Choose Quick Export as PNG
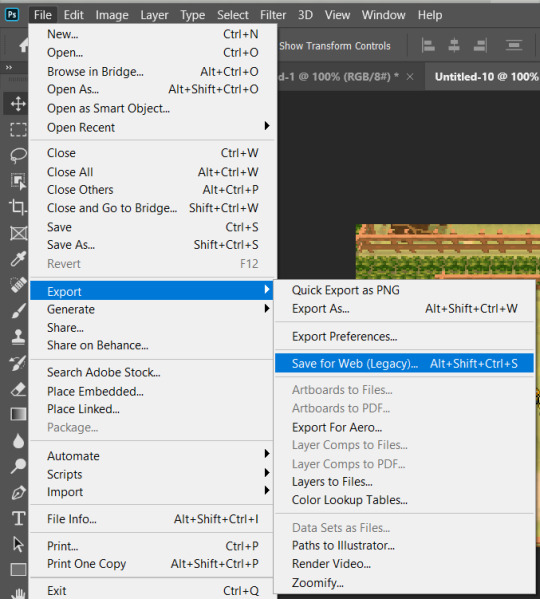The image size is (540, 599). [404, 290]
